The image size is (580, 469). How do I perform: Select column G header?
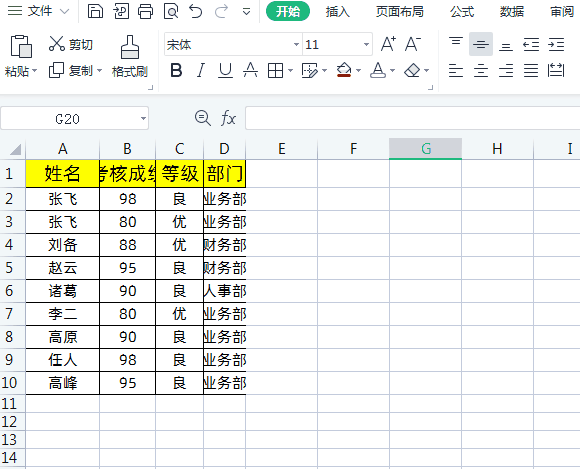pos(425,149)
